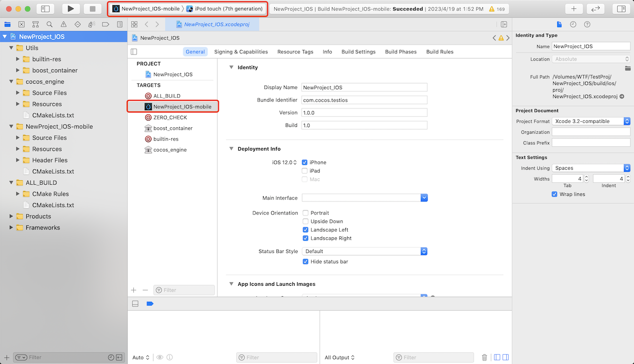Screen dimensions: 634x364
Task: Switch to Build Settings tab
Action: pos(359,52)
